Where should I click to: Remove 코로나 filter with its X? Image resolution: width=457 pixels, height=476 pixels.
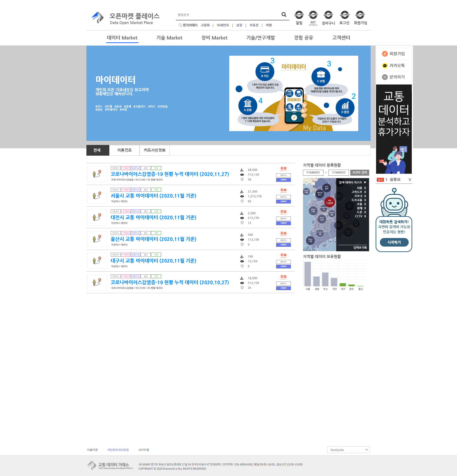pyautogui.click(x=365, y=196)
